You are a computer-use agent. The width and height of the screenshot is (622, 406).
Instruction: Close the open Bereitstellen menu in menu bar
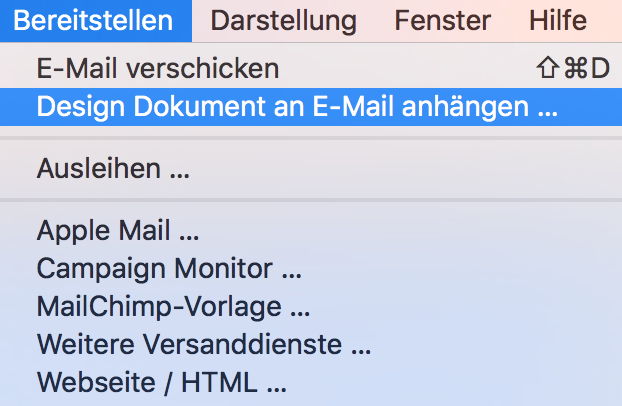94,21
